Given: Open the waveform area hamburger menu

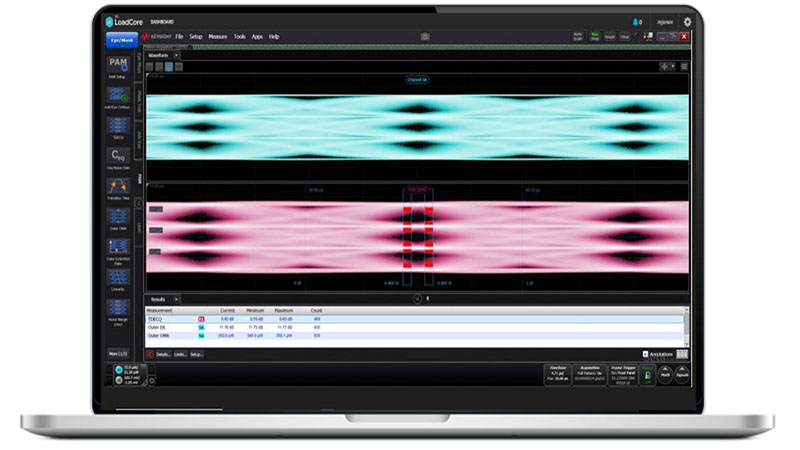Looking at the screenshot, I should point(684,66).
